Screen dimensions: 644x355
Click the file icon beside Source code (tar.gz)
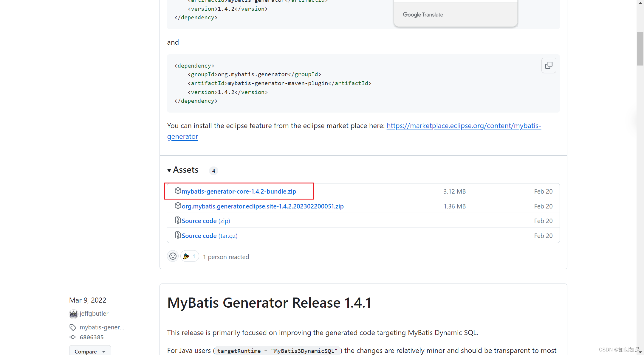[x=178, y=235]
